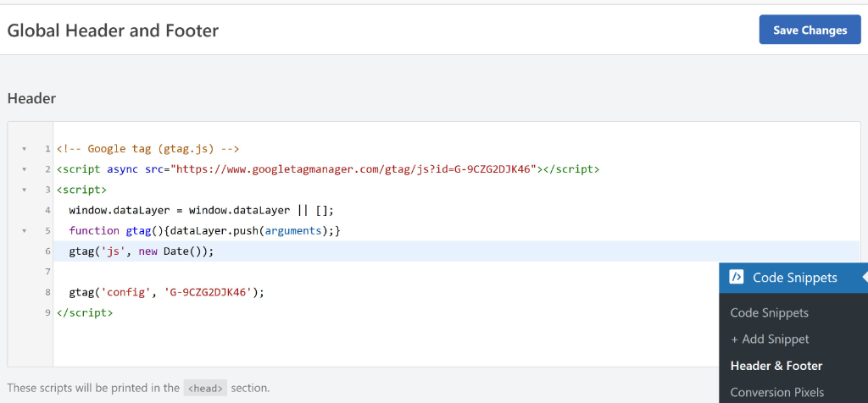The width and height of the screenshot is (868, 403).
Task: Select the + Add Snippet menu item
Action: click(x=770, y=340)
